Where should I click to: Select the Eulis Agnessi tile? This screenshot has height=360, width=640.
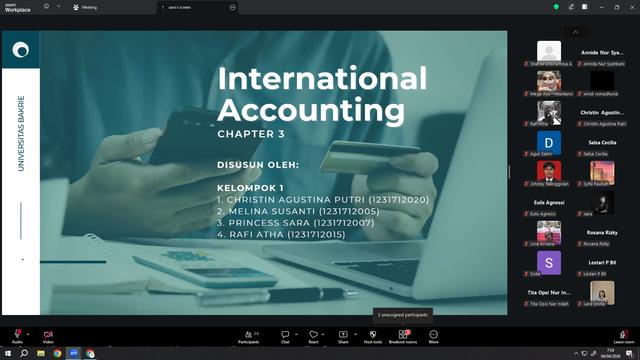point(549,204)
